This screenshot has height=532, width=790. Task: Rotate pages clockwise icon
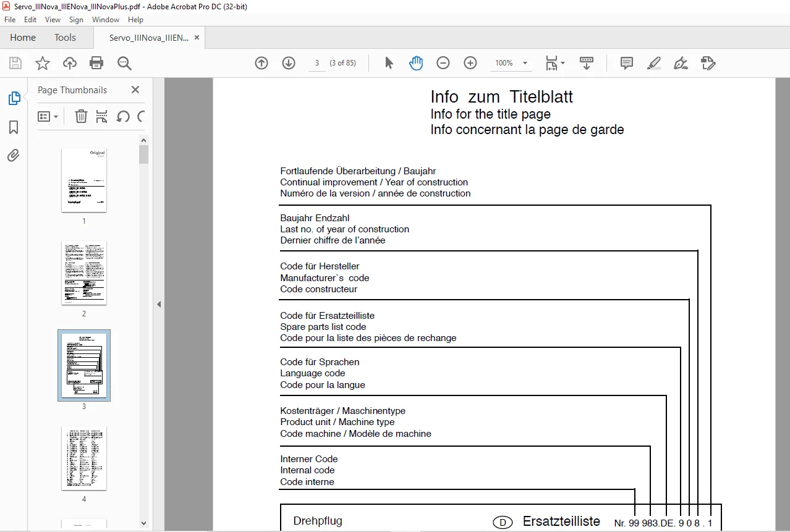coord(141,116)
